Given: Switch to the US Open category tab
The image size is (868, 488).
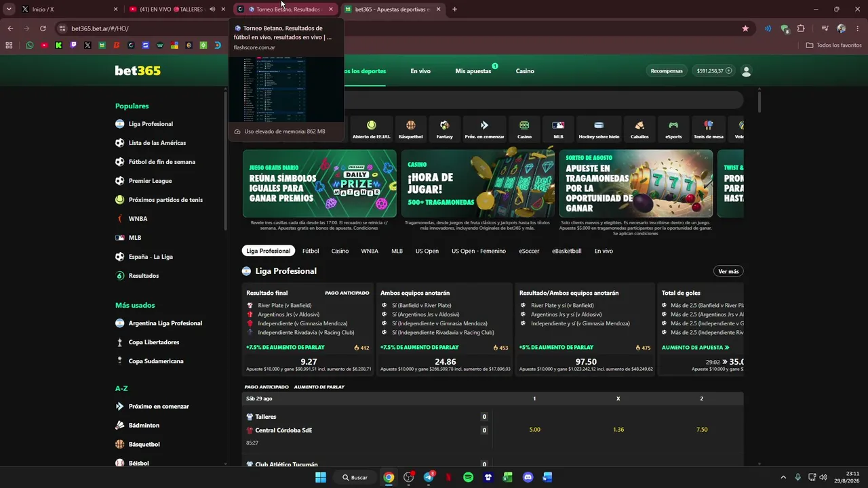Looking at the screenshot, I should point(427,251).
